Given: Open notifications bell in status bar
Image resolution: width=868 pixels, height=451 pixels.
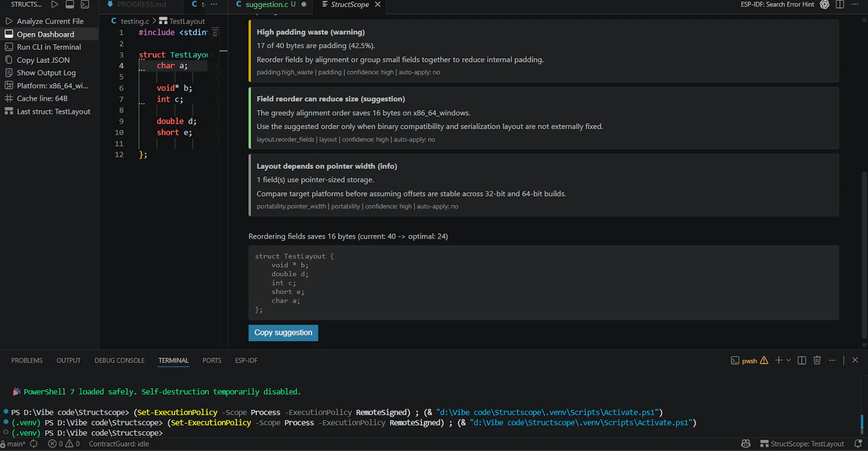Looking at the screenshot, I should click(x=858, y=444).
